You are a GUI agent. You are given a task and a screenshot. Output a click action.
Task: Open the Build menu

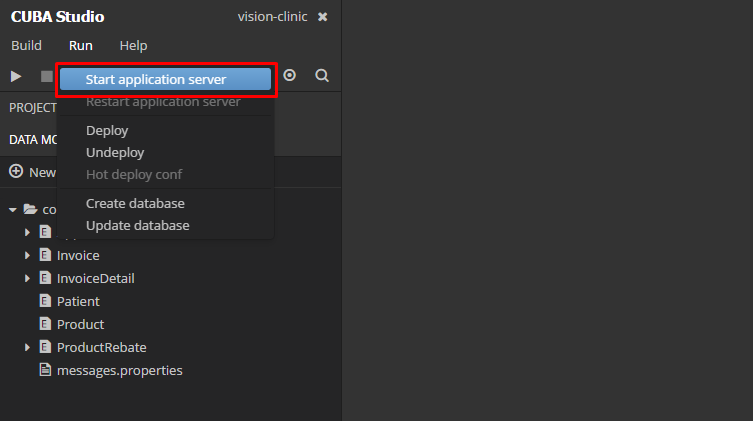tap(26, 45)
